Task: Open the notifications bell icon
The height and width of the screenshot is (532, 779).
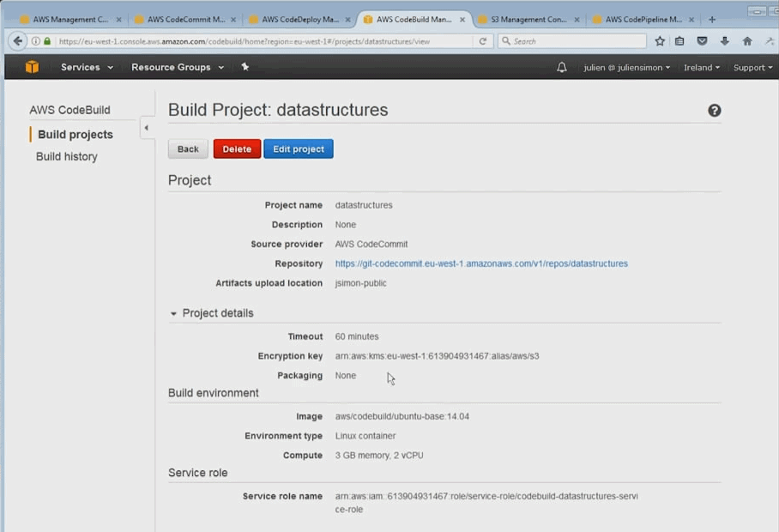Action: click(561, 67)
